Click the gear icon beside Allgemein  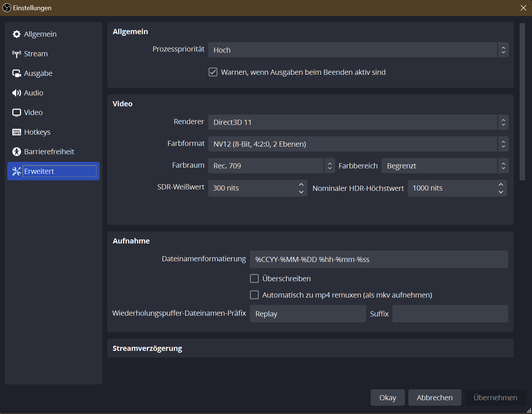[x=17, y=34]
